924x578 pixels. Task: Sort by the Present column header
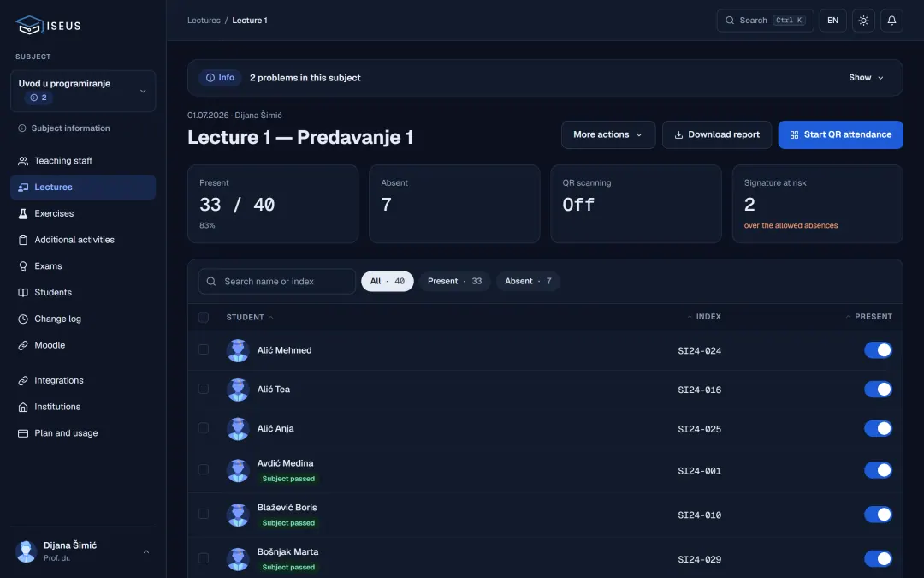tap(868, 318)
